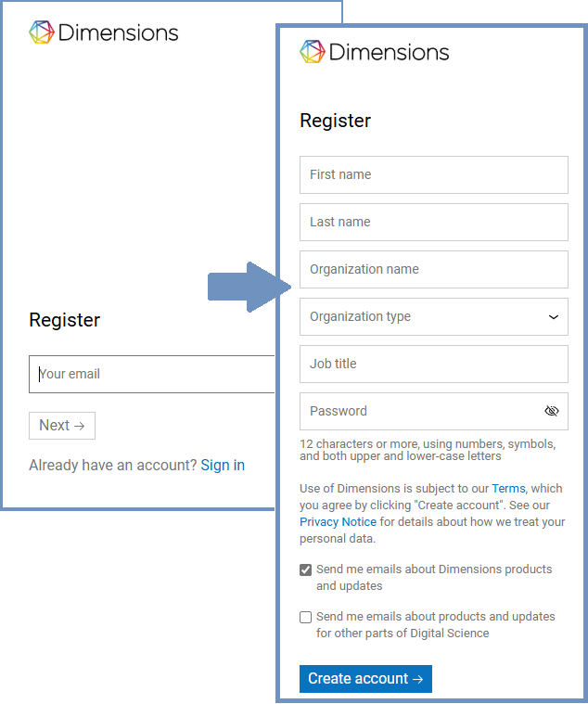Click inside the Password field
588x704 pixels.
coord(417,411)
